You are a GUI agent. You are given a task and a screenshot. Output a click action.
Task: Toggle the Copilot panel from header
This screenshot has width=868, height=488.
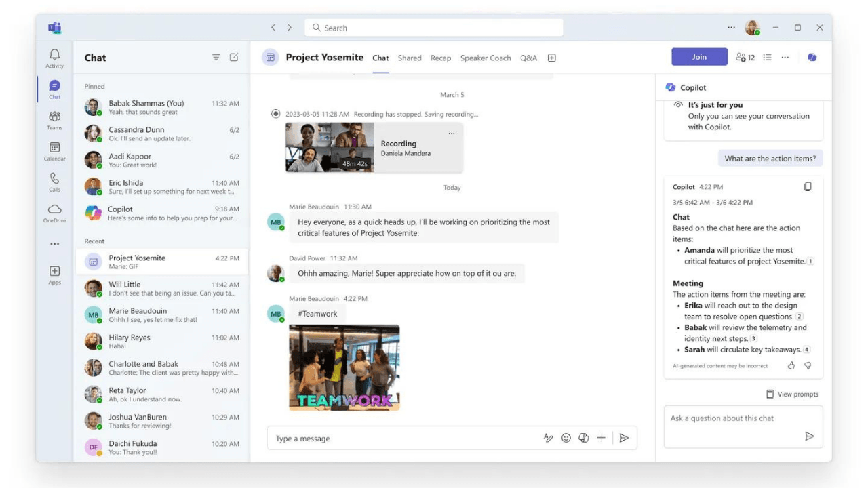(812, 58)
